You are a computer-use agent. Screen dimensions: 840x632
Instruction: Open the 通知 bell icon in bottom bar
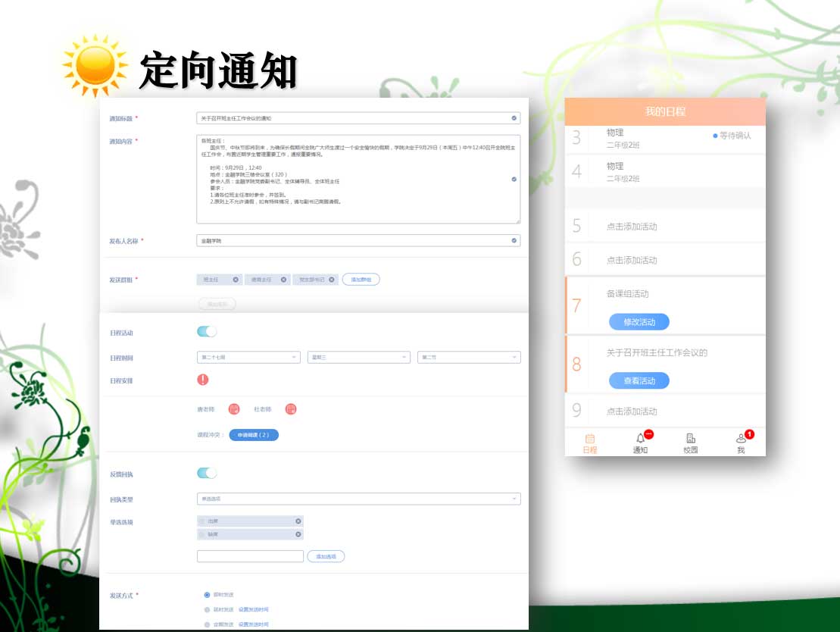point(641,439)
